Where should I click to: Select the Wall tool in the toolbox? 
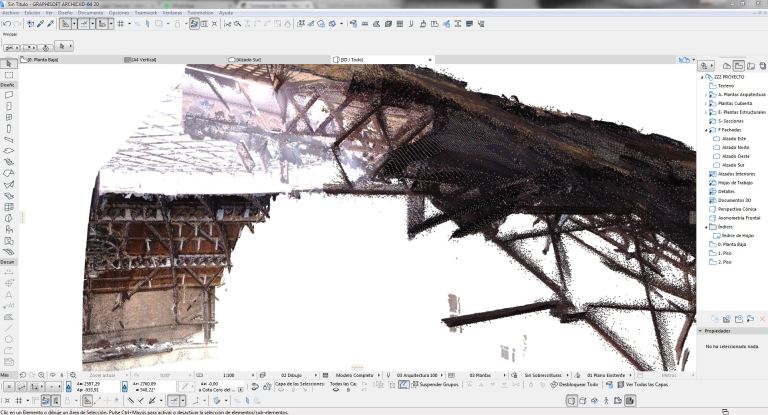(x=8, y=95)
